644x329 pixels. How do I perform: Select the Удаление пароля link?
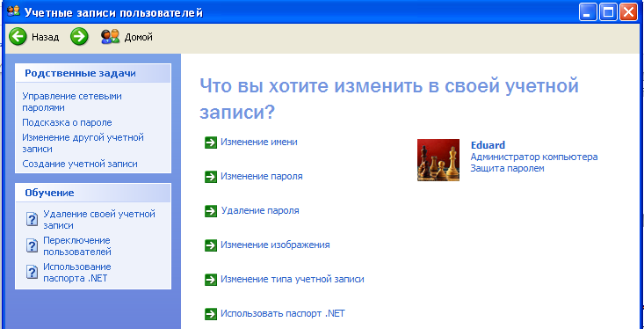click(260, 210)
